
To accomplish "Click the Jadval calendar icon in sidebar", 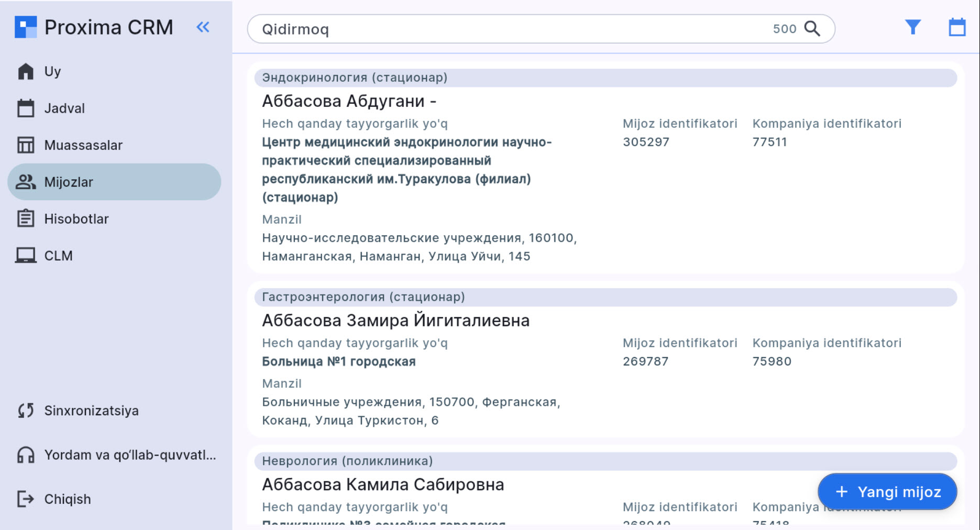I will click(x=26, y=109).
